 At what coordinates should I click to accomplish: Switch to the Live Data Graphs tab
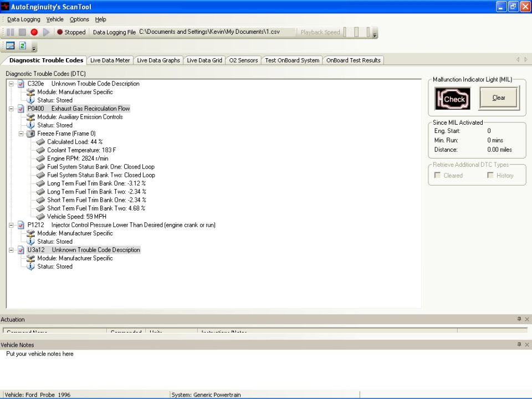point(158,60)
